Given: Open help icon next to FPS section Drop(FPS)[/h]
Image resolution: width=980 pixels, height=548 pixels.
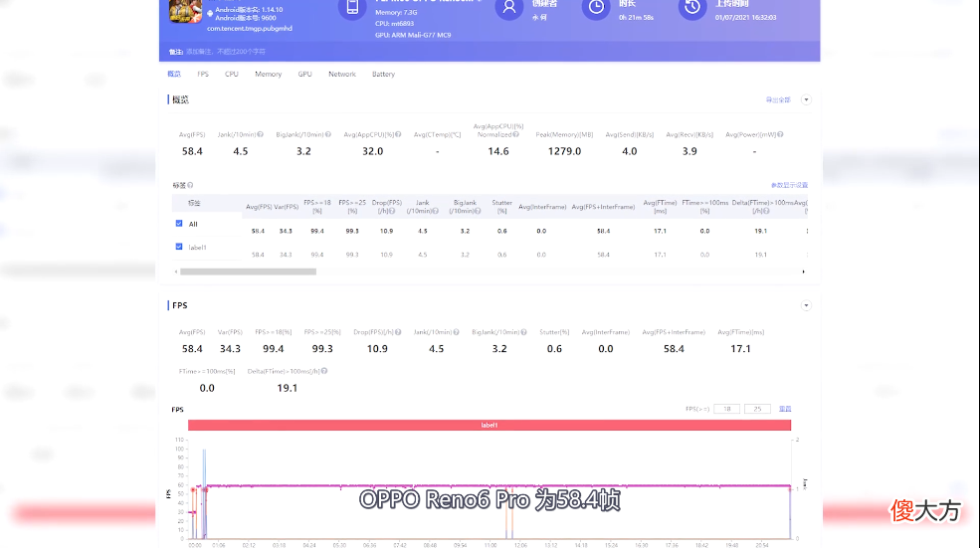Looking at the screenshot, I should 398,332.
